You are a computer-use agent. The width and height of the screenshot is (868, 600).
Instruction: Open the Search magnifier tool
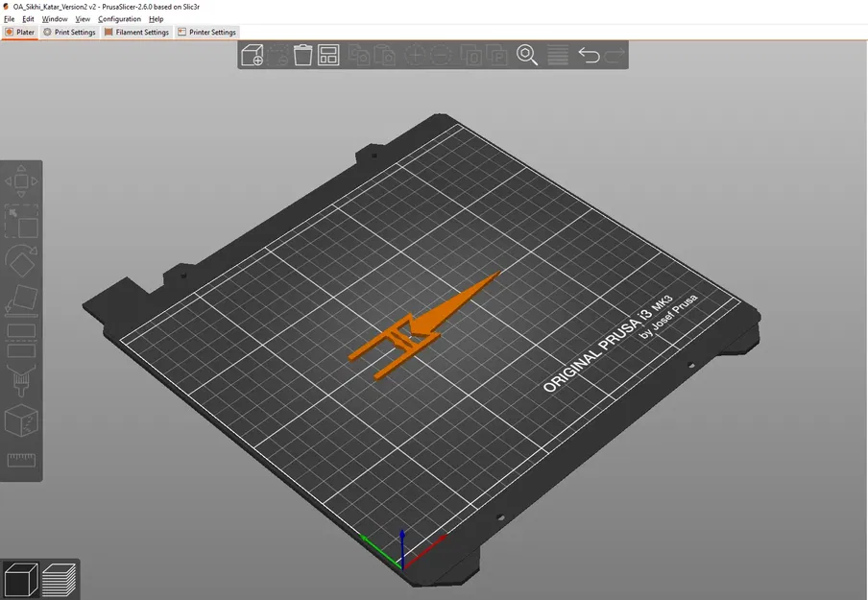pyautogui.click(x=527, y=55)
